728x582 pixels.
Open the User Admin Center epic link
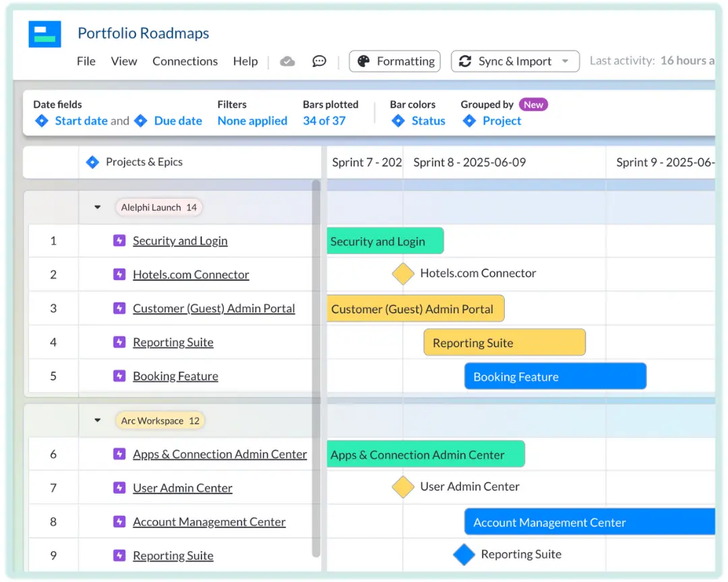pyautogui.click(x=183, y=488)
